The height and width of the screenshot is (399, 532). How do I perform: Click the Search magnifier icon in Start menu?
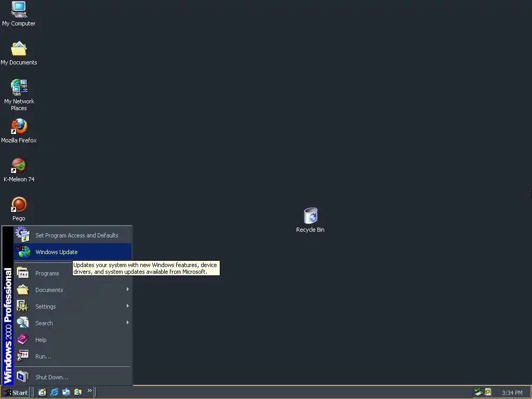[x=23, y=323]
